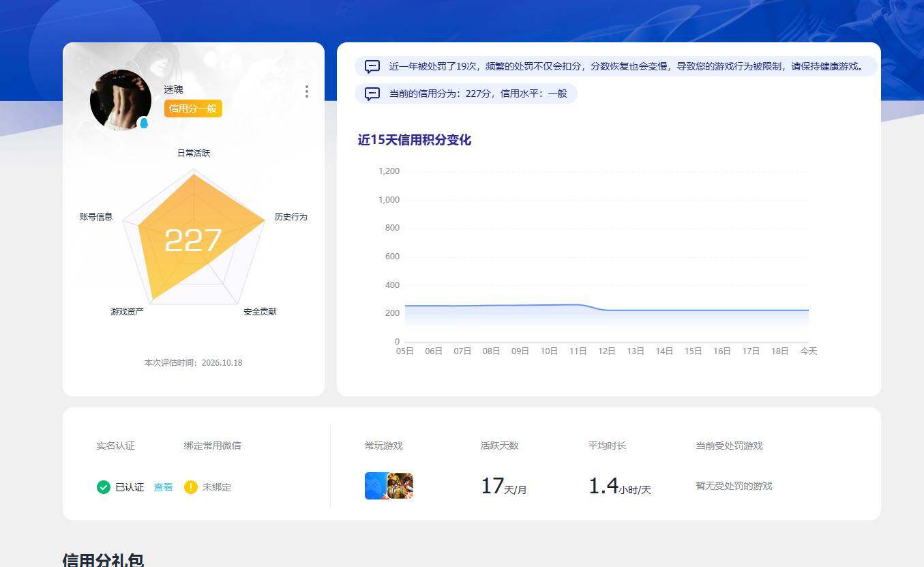Click the 未绑定 WeChat status text

click(217, 487)
